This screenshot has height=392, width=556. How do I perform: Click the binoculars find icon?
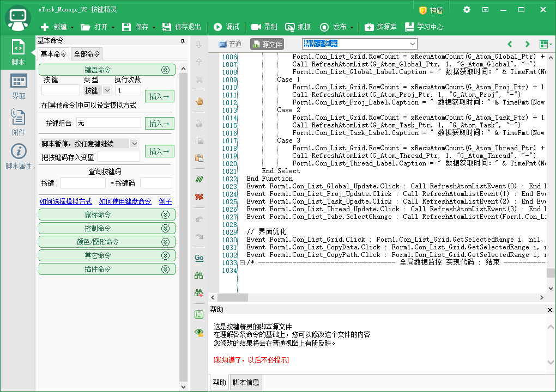pos(200,275)
